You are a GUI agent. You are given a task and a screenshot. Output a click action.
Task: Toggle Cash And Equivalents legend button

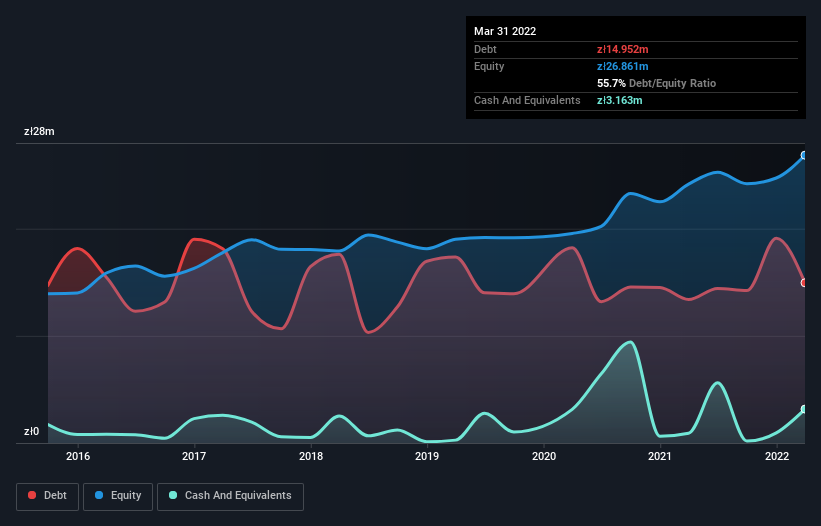(x=230, y=496)
